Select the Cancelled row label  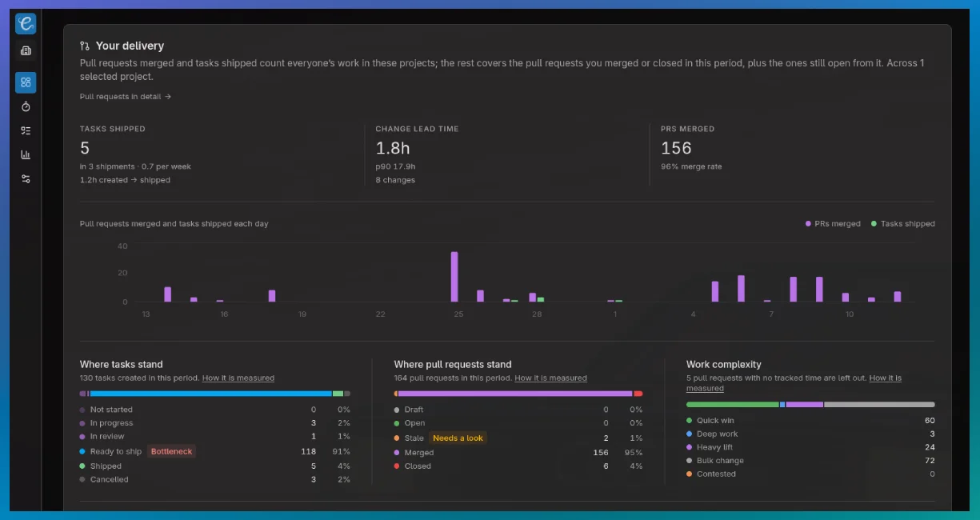tap(110, 480)
